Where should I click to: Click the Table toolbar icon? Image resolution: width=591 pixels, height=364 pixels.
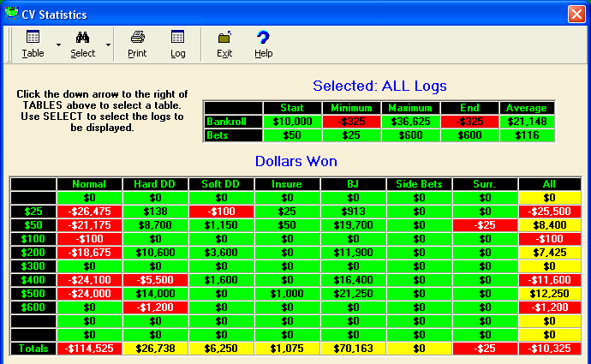click(x=33, y=38)
